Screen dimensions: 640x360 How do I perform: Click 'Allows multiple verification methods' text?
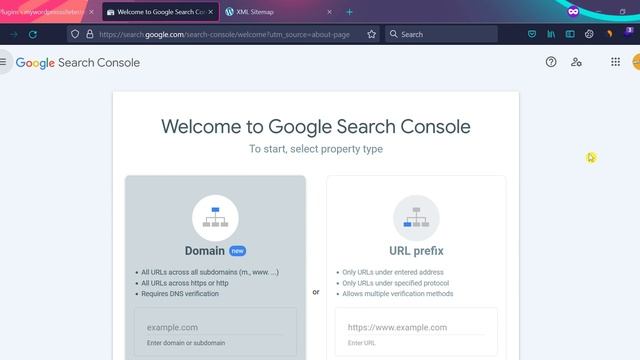point(398,294)
